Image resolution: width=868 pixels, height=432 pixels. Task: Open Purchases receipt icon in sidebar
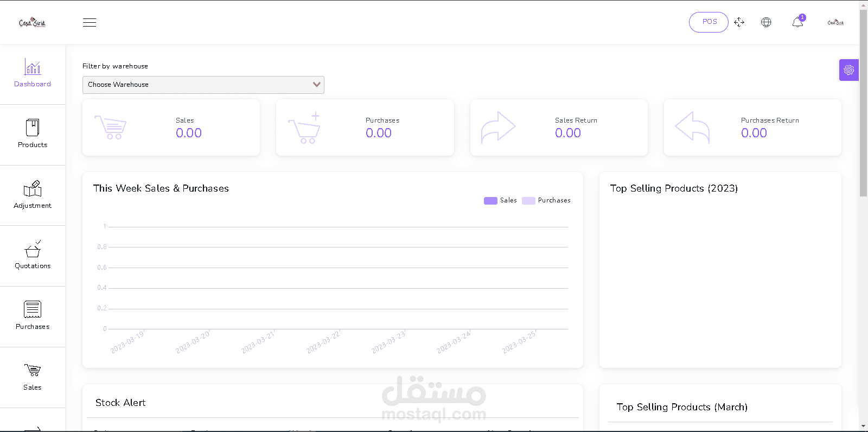click(x=33, y=309)
